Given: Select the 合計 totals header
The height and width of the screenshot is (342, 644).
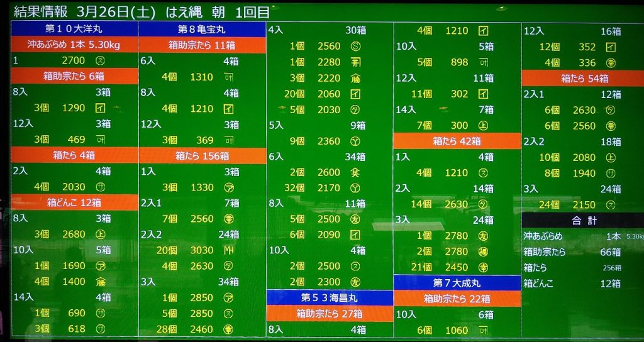Looking at the screenshot, I should pyautogui.click(x=582, y=221).
